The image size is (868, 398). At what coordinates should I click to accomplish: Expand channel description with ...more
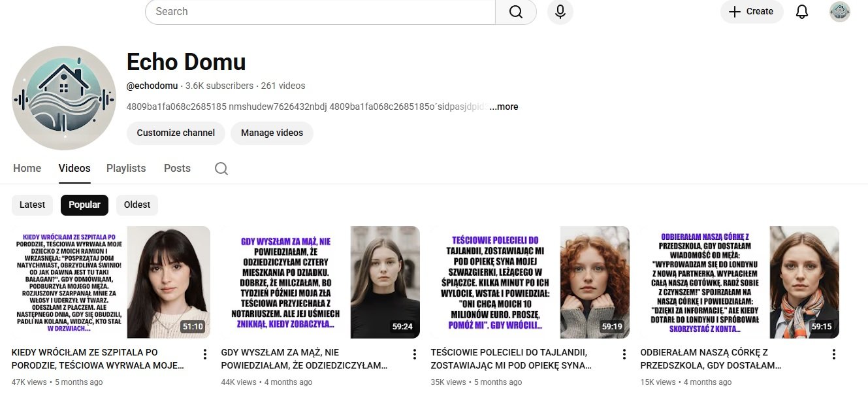coord(504,107)
